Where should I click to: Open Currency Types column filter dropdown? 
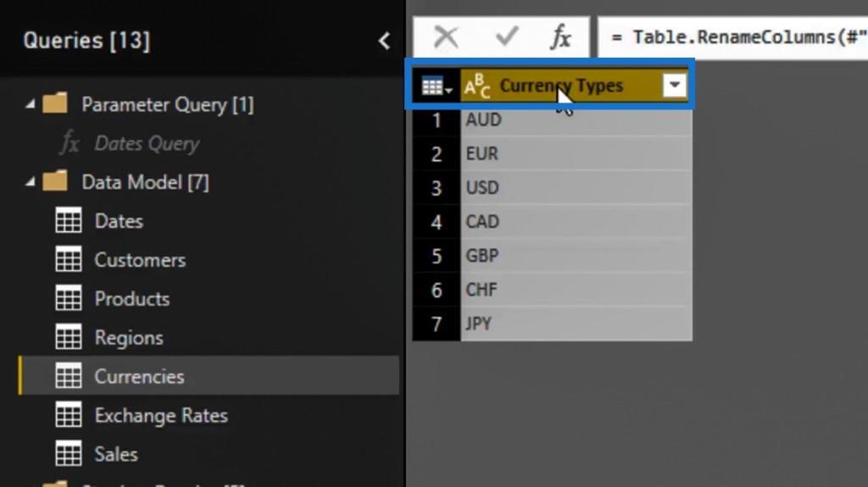click(x=674, y=86)
